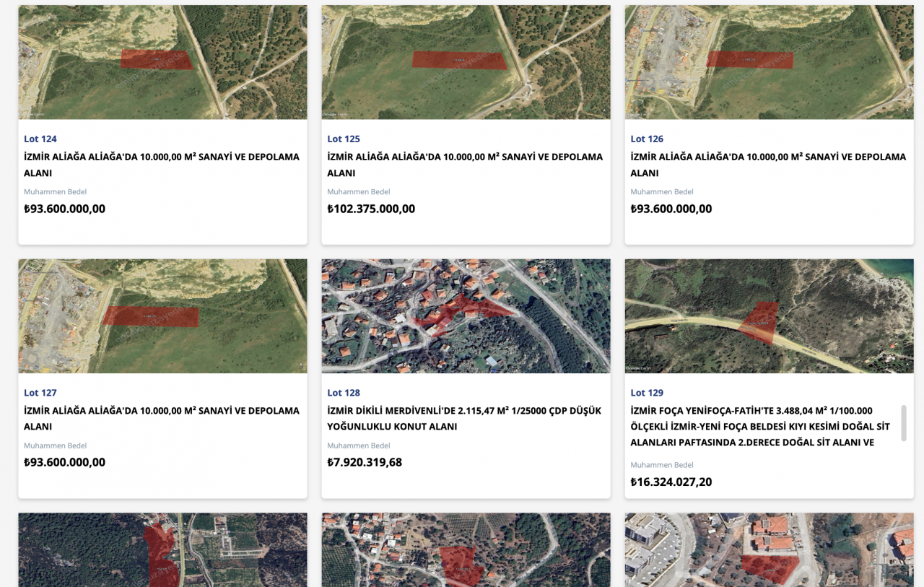Click the "Lot 127" label
Image resolution: width=924 pixels, height=587 pixels.
pos(40,393)
